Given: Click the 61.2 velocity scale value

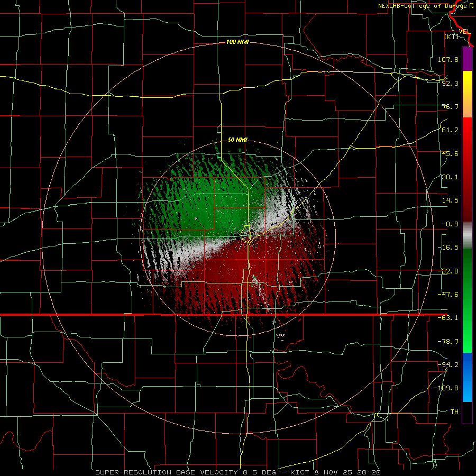Looking at the screenshot, I should (x=450, y=130).
